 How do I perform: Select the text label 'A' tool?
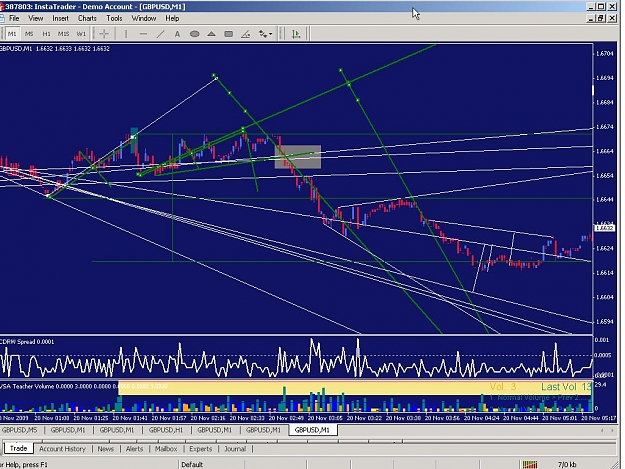[177, 34]
